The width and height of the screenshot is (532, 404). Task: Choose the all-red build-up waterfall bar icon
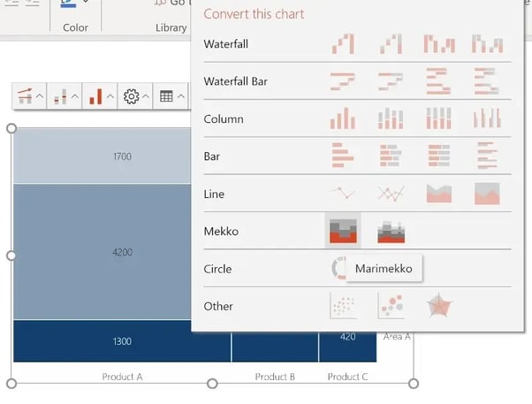coord(343,81)
